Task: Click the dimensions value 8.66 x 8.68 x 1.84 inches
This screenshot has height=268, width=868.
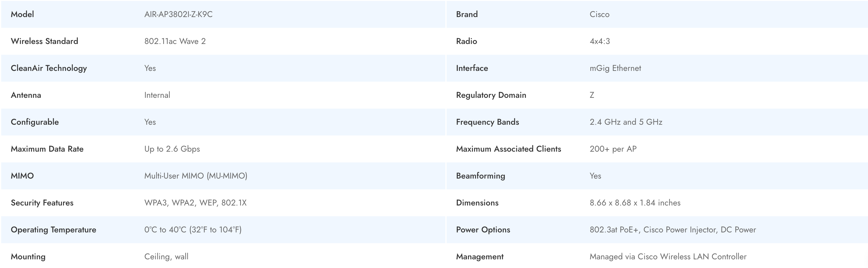Action: 635,203
